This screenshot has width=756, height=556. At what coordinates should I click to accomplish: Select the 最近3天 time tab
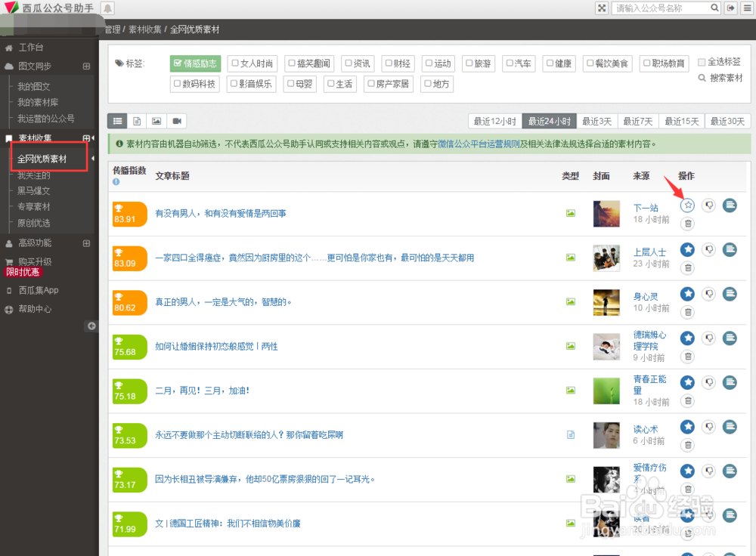click(597, 121)
